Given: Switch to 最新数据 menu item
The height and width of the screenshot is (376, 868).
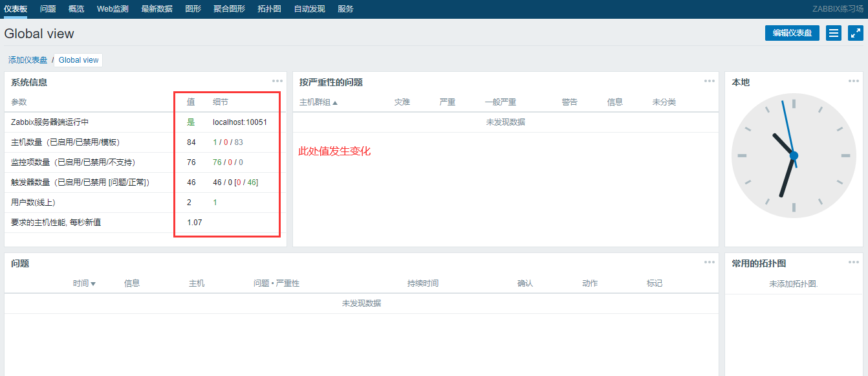Looking at the screenshot, I should pos(157,9).
